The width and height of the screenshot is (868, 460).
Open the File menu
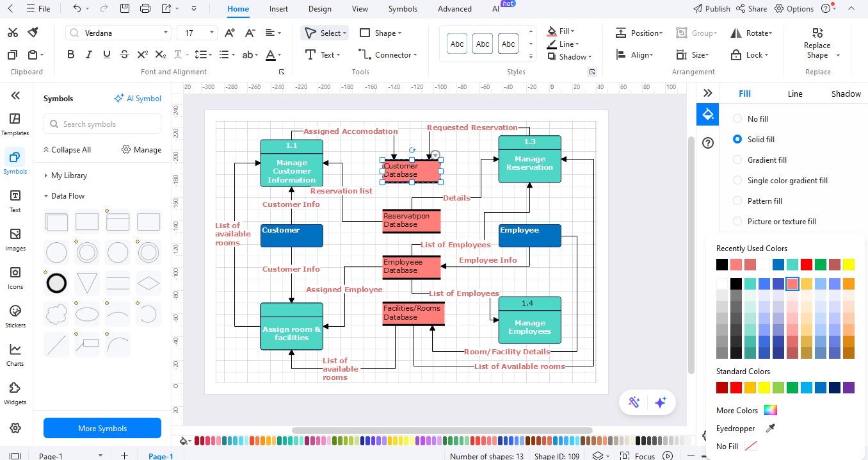[x=38, y=9]
